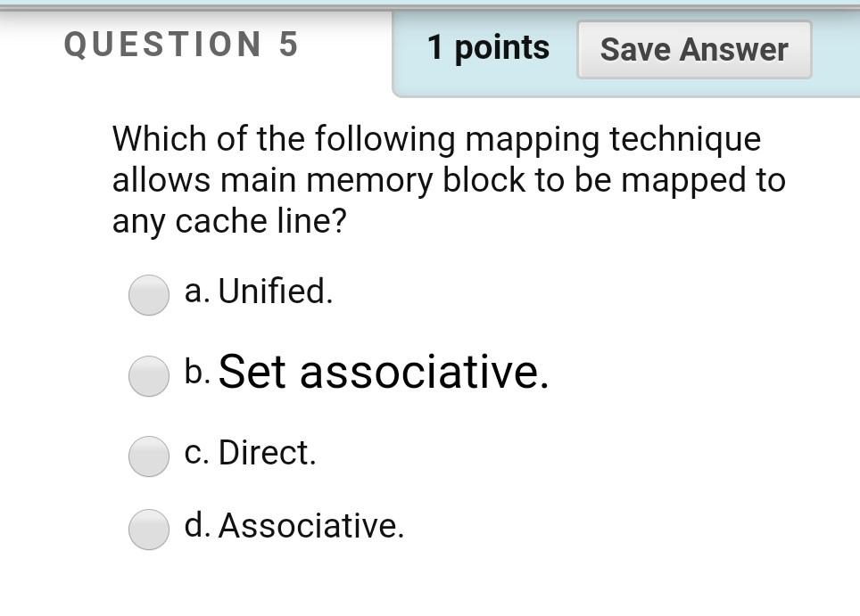
Task: Click the letter label c
Action: click(x=196, y=453)
